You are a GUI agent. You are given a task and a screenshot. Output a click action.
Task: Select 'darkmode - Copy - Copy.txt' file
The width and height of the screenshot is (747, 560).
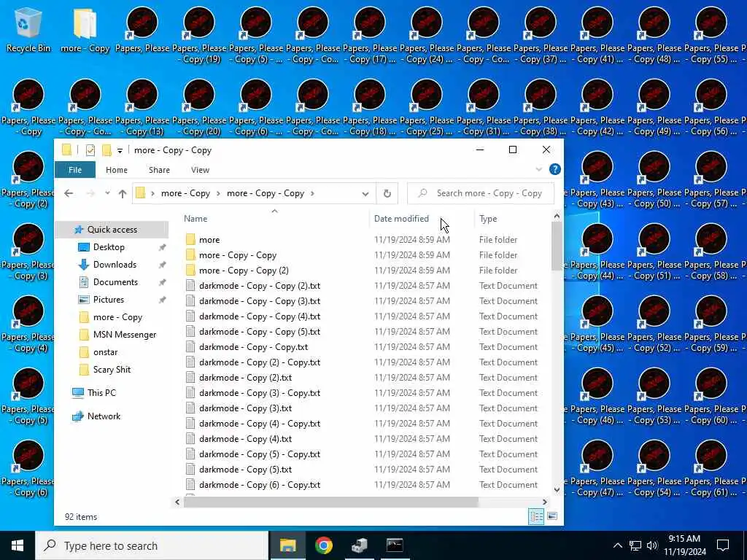pos(253,347)
